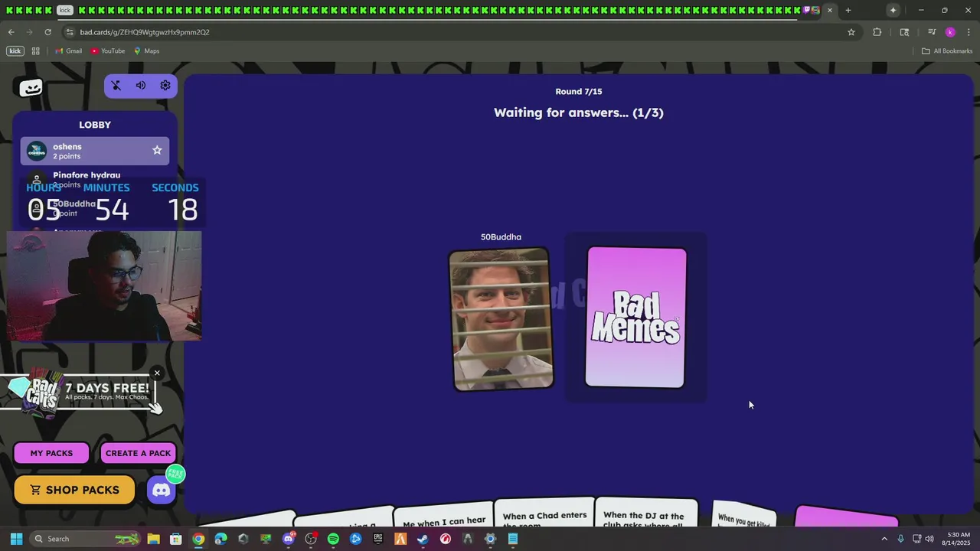
Task: Close the 7 Days Free banner
Action: coord(157,373)
